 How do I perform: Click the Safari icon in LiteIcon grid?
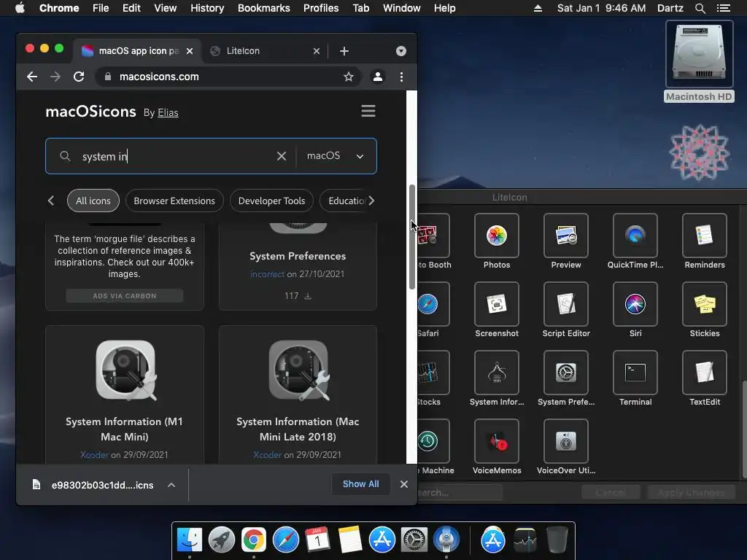pyautogui.click(x=433, y=304)
